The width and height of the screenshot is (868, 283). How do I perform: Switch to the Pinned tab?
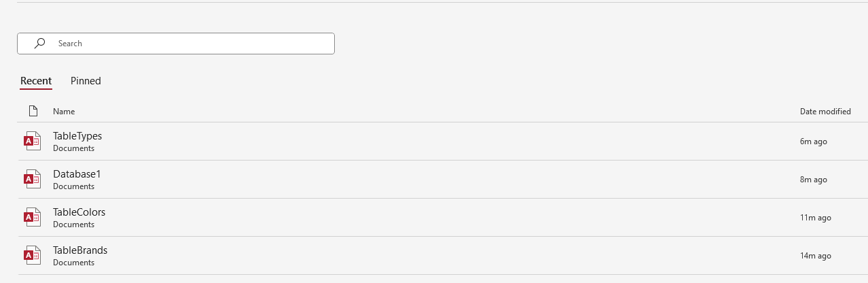tap(86, 81)
